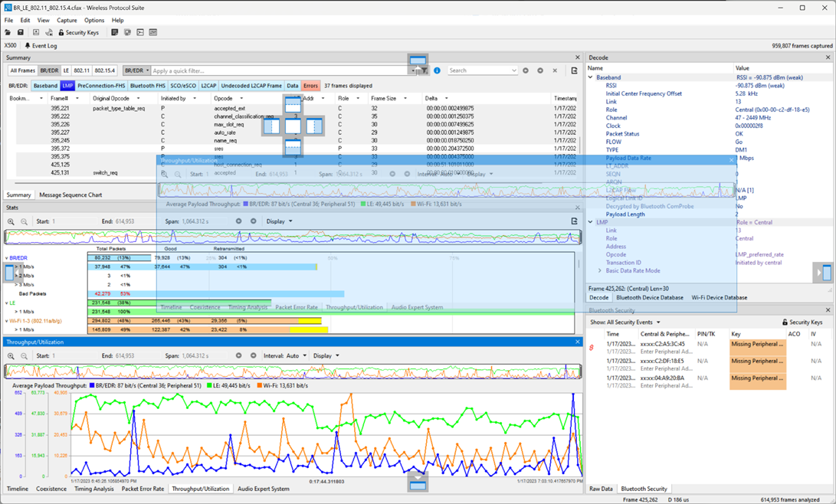The image size is (836, 504).
Task: Toggle the LMP protocol filter
Action: [x=67, y=86]
